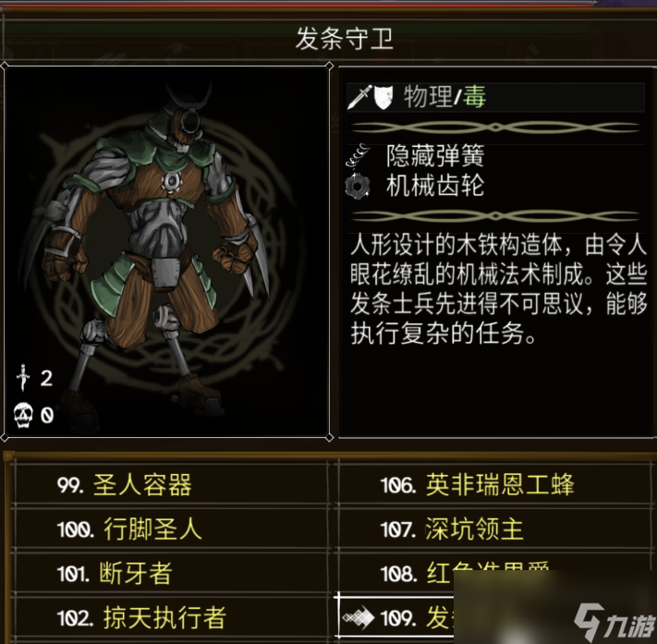Choose entry 107 深坑领主
The height and width of the screenshot is (644, 657).
[494, 529]
